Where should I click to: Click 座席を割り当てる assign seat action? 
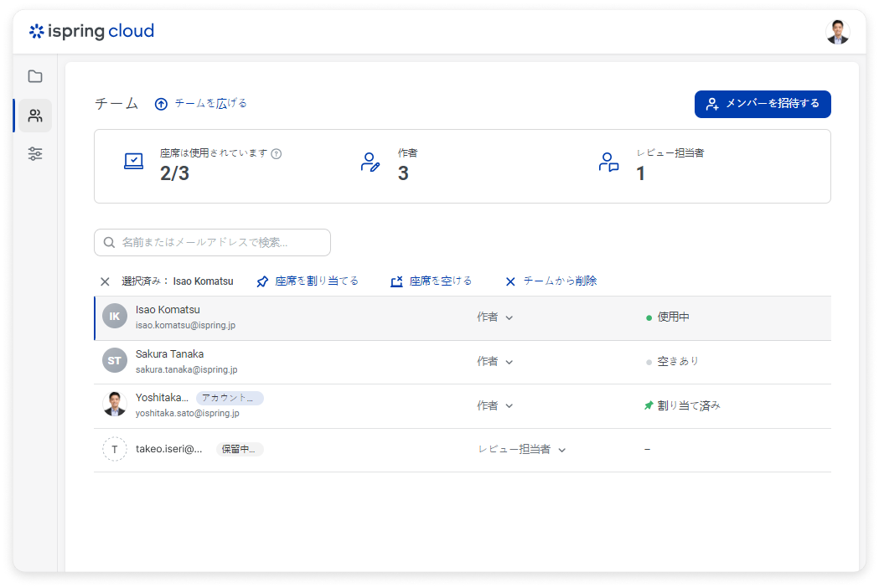(308, 281)
